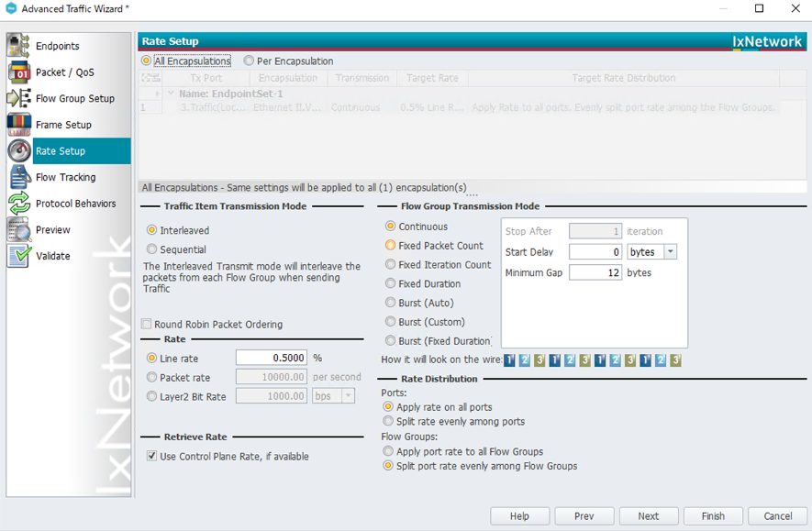Enable Round Robin Packet Ordering checkbox

[147, 325]
